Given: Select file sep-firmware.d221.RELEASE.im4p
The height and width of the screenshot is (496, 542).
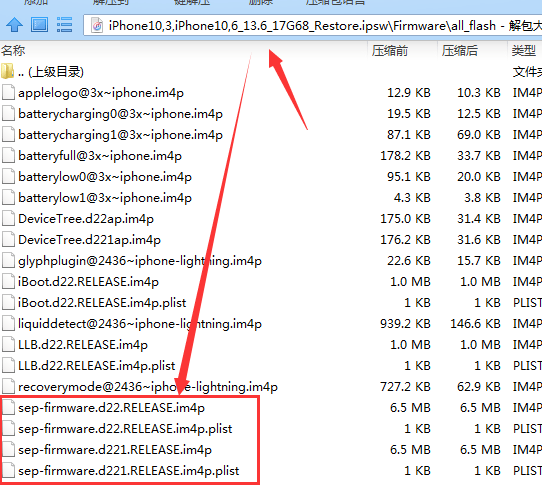Looking at the screenshot, I should (115, 450).
